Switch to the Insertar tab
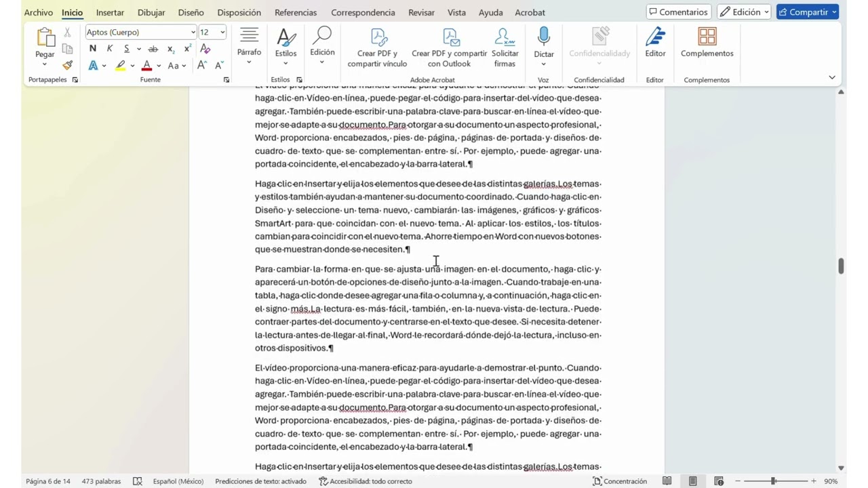The width and height of the screenshot is (868, 488). click(x=110, y=12)
